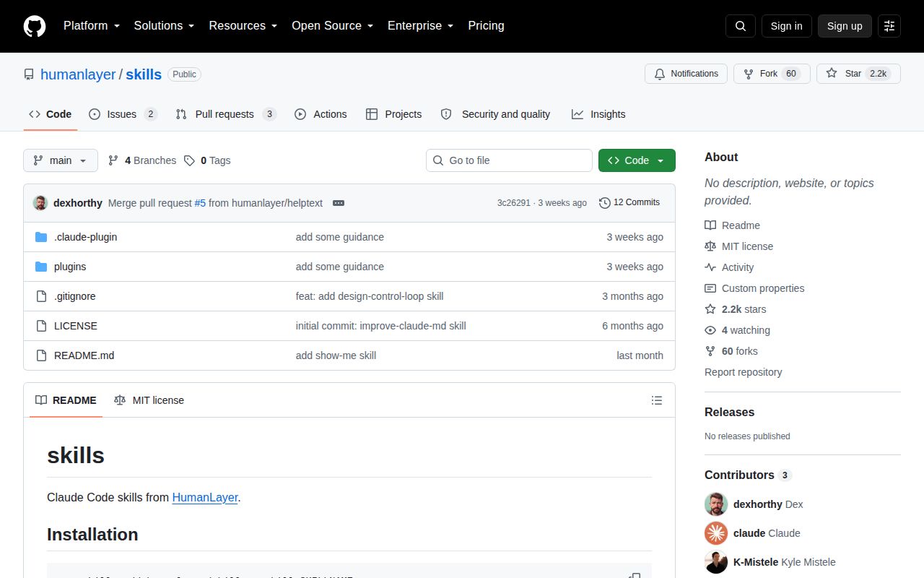Viewport: 924px width, 578px height.
Task: Open commit hash 3c26291
Action: (x=514, y=203)
